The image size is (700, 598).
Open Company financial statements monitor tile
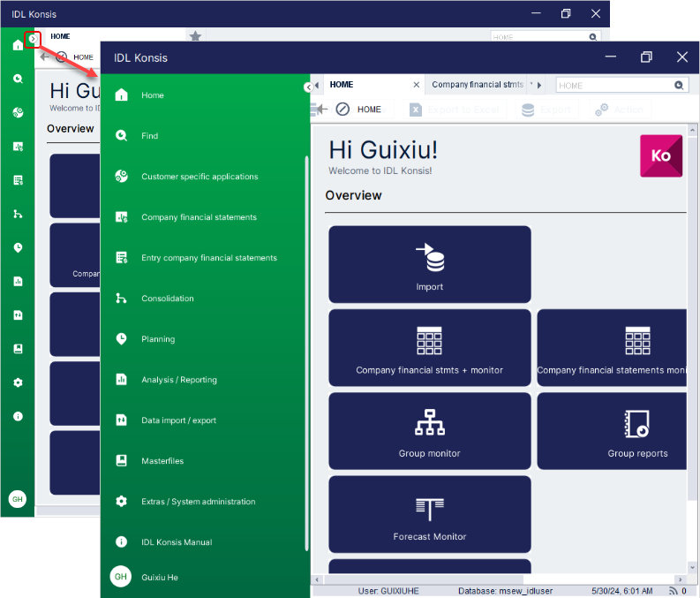pos(612,347)
